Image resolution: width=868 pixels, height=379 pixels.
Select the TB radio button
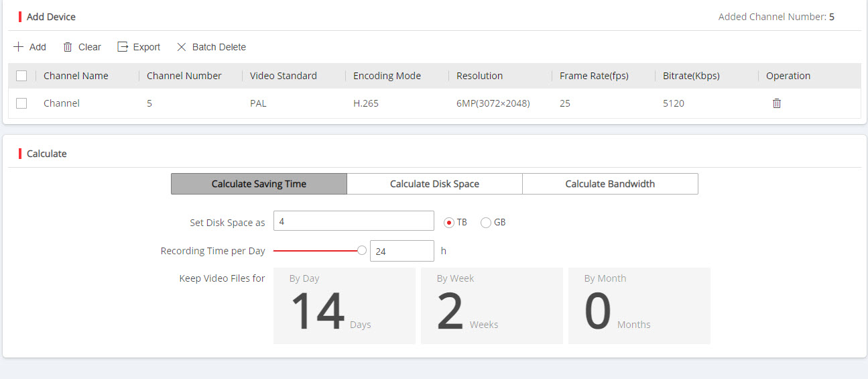449,223
